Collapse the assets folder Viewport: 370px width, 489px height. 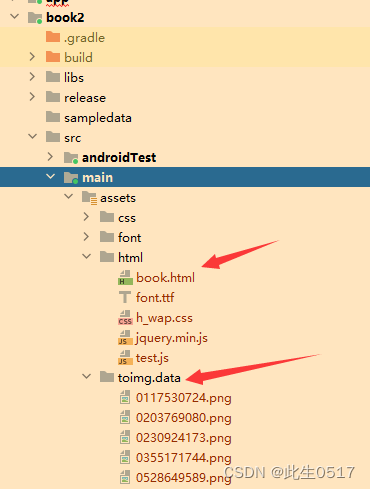69,196
